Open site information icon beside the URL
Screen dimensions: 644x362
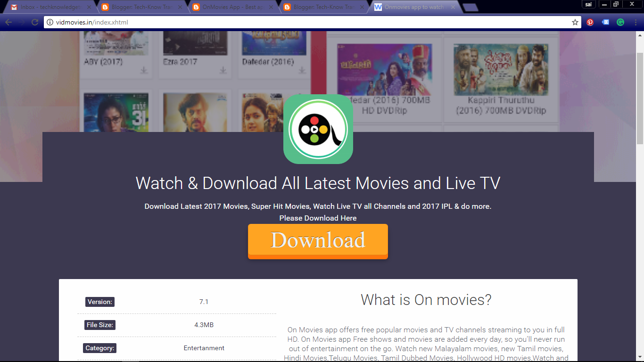tap(50, 22)
